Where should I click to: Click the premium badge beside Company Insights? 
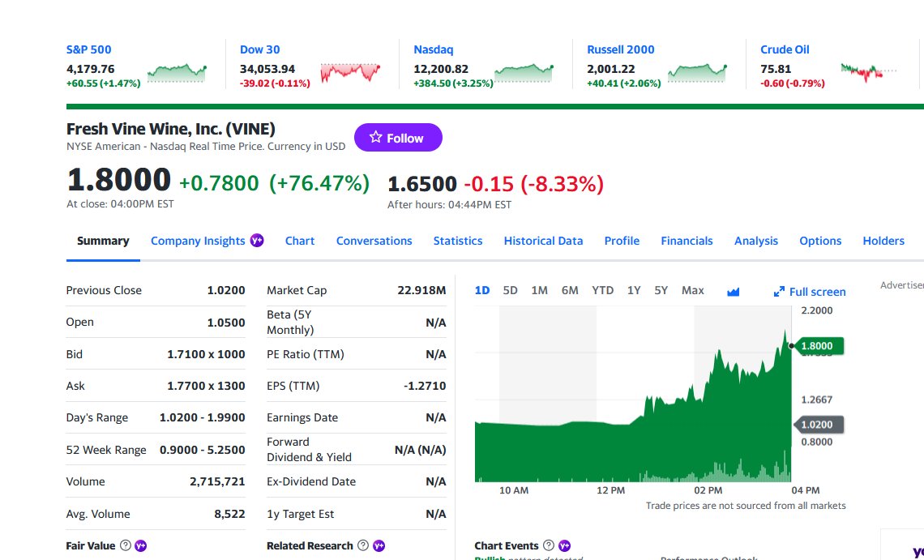point(257,241)
